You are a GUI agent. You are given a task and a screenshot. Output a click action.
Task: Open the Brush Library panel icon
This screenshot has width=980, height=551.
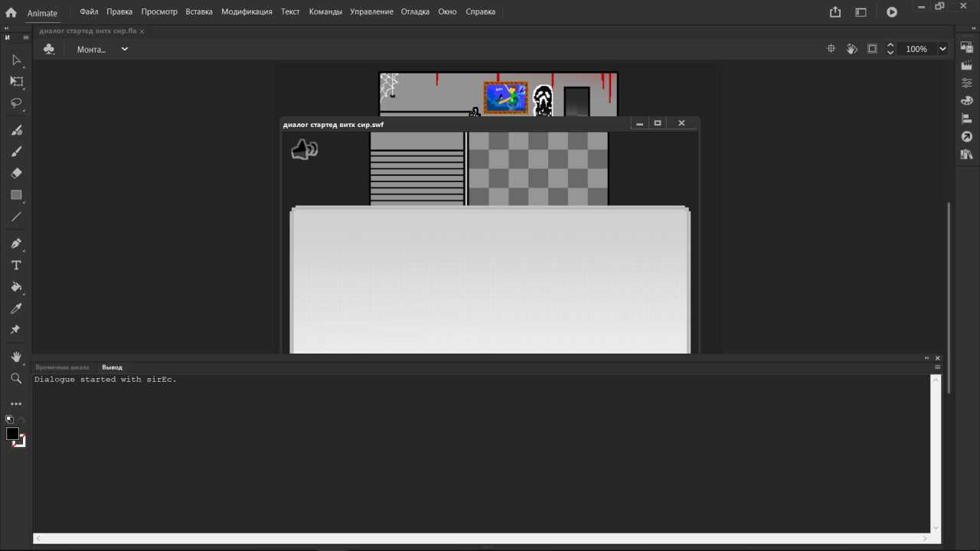click(x=966, y=153)
